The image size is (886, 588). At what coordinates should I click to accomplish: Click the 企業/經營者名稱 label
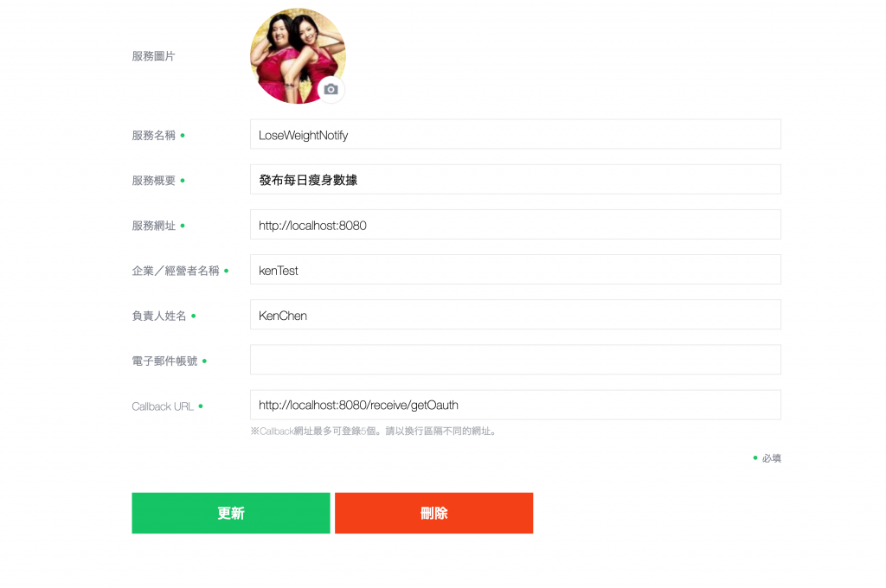click(x=176, y=272)
